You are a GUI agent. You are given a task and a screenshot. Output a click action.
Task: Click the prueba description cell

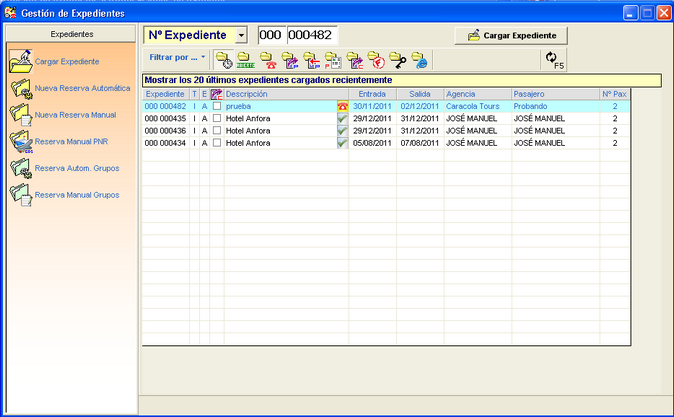tap(281, 106)
